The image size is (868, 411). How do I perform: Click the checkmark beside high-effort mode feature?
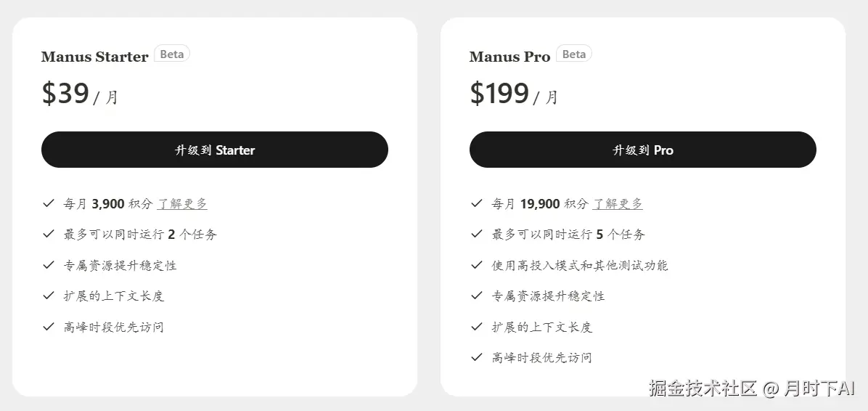pyautogui.click(x=477, y=265)
